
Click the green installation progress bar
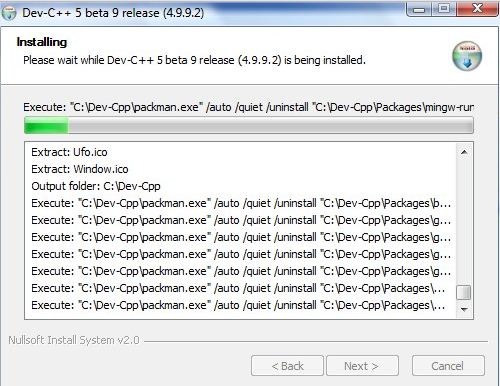click(x=249, y=125)
